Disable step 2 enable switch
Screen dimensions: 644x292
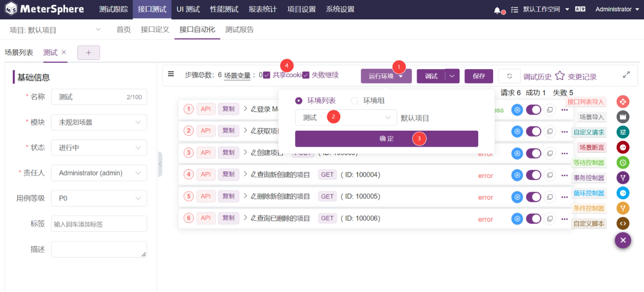click(x=533, y=131)
